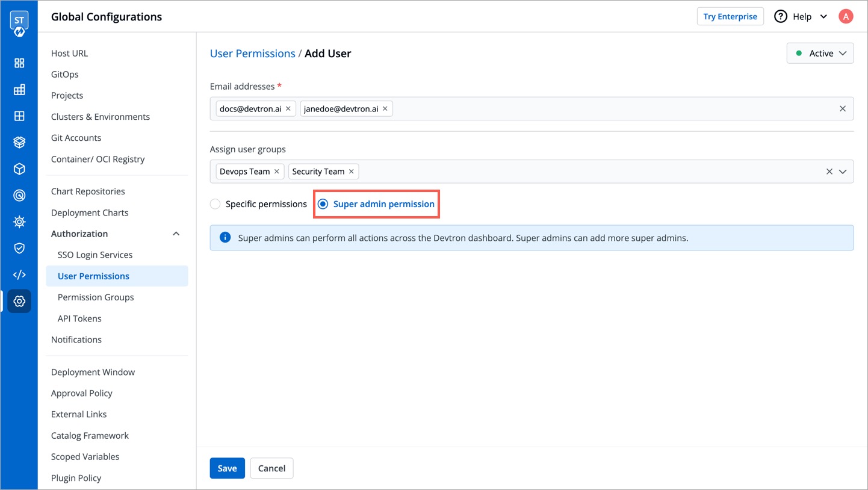Collapse the Authorization section
This screenshot has height=490, width=868.
(176, 234)
